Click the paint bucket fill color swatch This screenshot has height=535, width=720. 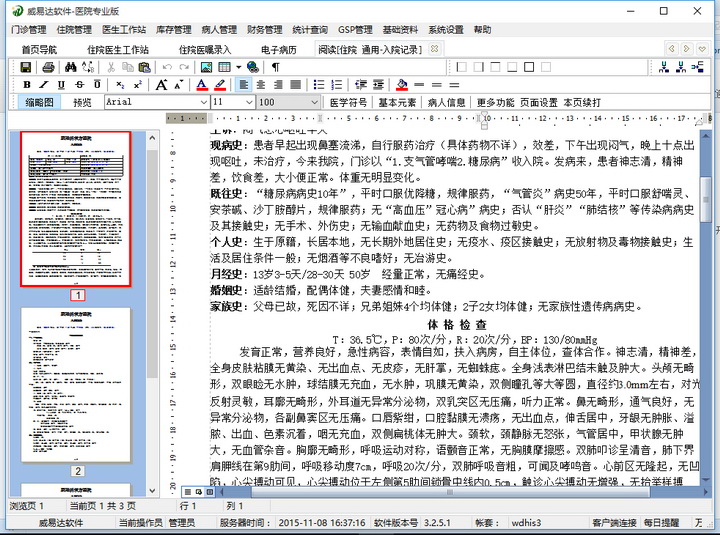coord(402,85)
